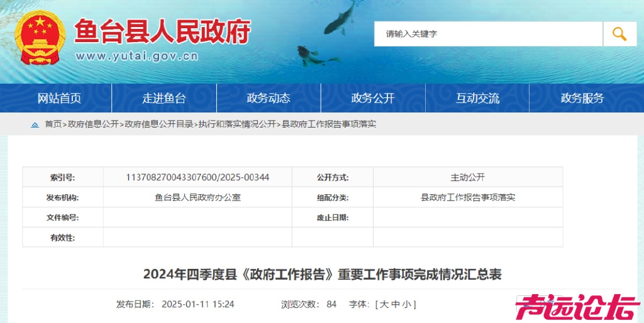The width and height of the screenshot is (644, 323).
Task: Click the 主动公开 disclosure method cell
Action: tap(468, 177)
